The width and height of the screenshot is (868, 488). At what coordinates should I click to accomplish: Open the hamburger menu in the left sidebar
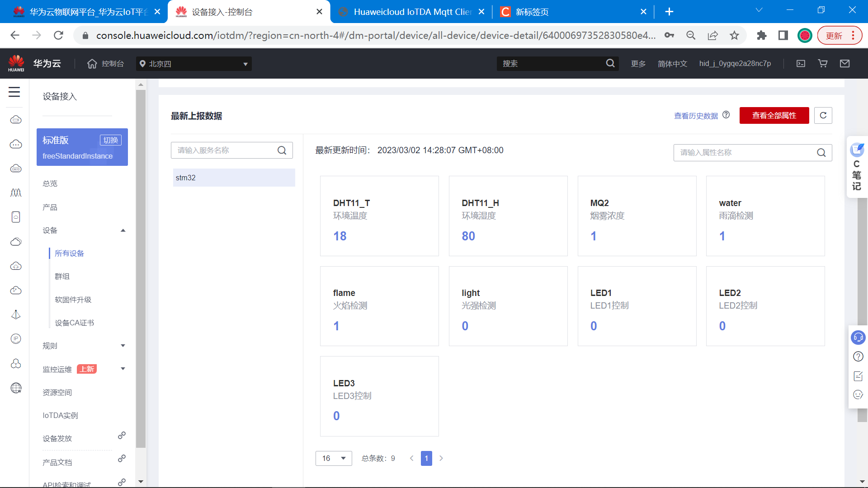point(14,92)
